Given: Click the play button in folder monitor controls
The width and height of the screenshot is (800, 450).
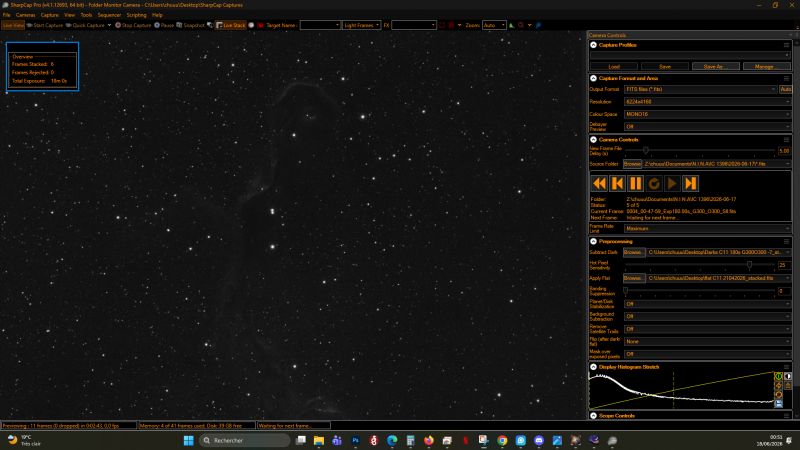Looking at the screenshot, I should point(672,183).
